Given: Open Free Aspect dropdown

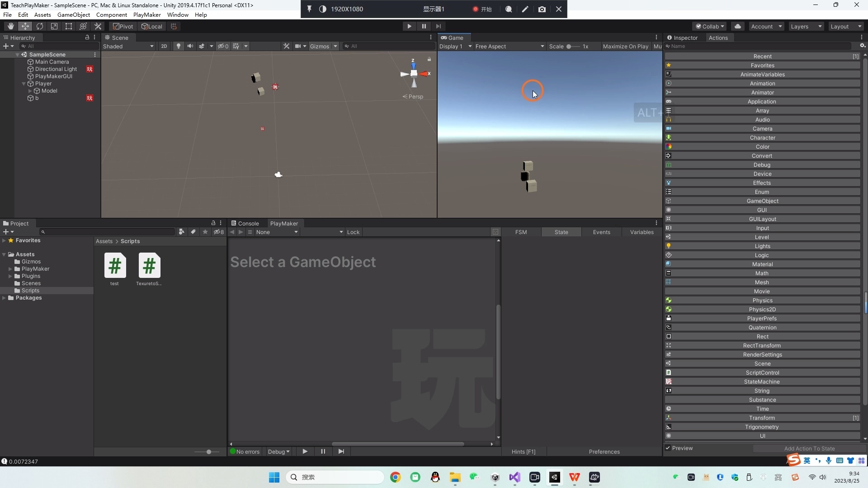Looking at the screenshot, I should tap(509, 46).
